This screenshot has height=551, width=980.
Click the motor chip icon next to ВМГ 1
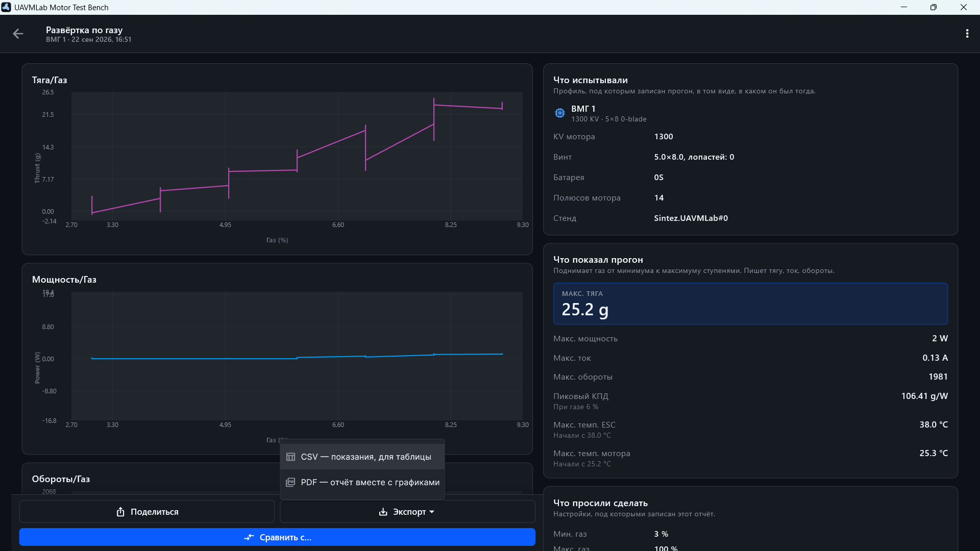(560, 113)
